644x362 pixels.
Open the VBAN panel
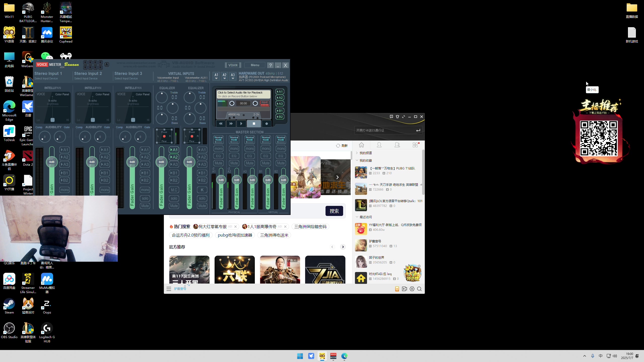pos(233,65)
